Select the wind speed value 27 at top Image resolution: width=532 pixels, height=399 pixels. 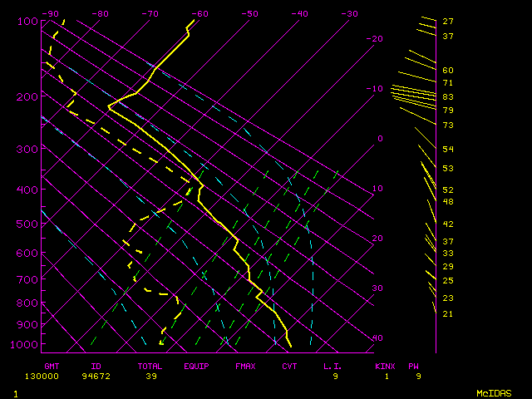tap(447, 21)
